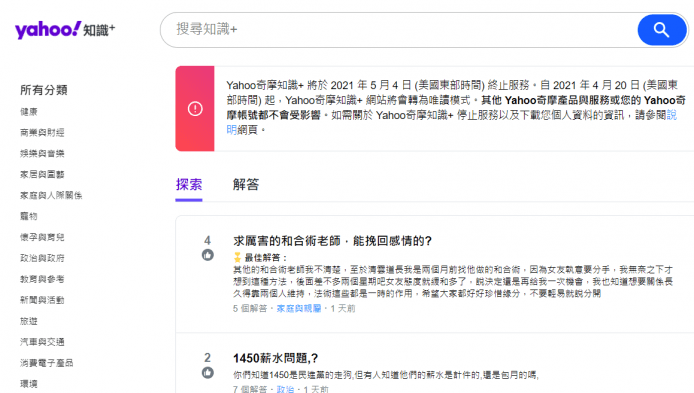
Task: Open the 寵物 category
Action: [x=29, y=216]
